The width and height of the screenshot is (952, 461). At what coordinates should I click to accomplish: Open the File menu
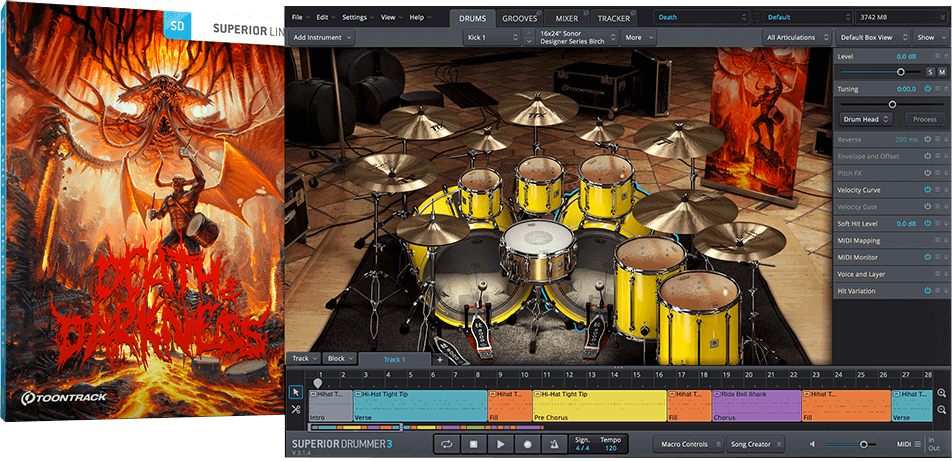tap(301, 17)
